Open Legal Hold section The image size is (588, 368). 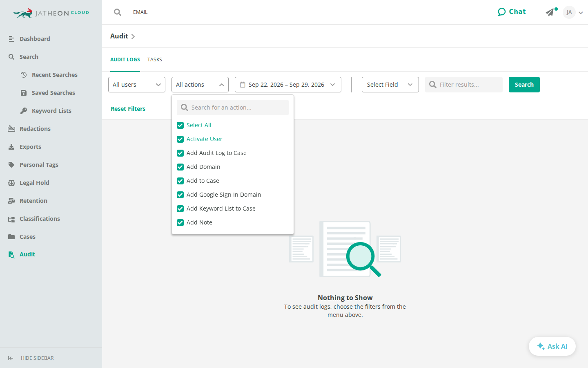(x=34, y=183)
